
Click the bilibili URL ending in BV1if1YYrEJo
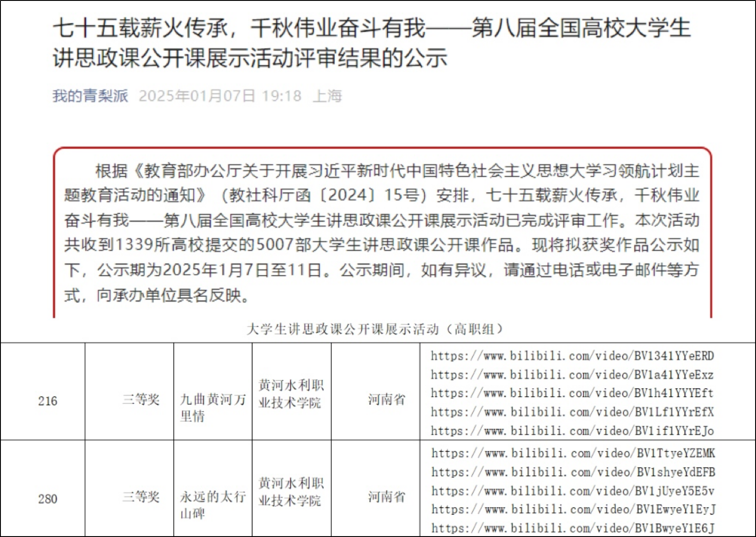point(572,431)
